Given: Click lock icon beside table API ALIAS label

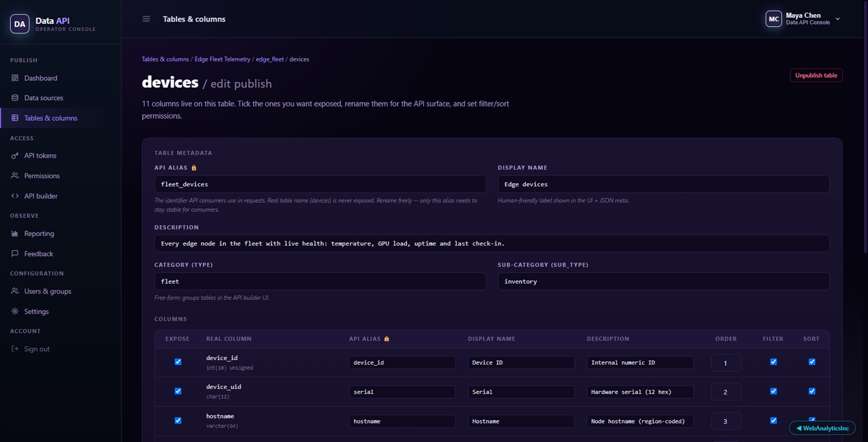Looking at the screenshot, I should point(194,168).
